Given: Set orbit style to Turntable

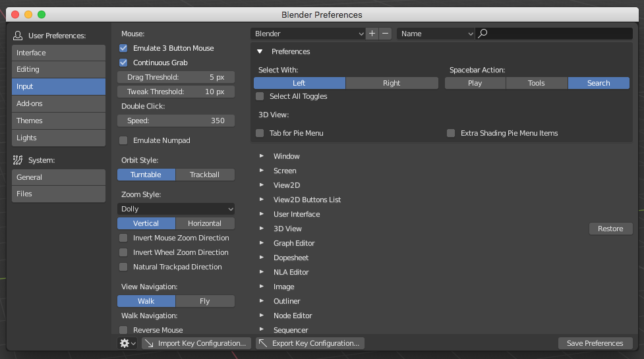Looking at the screenshot, I should click(146, 175).
